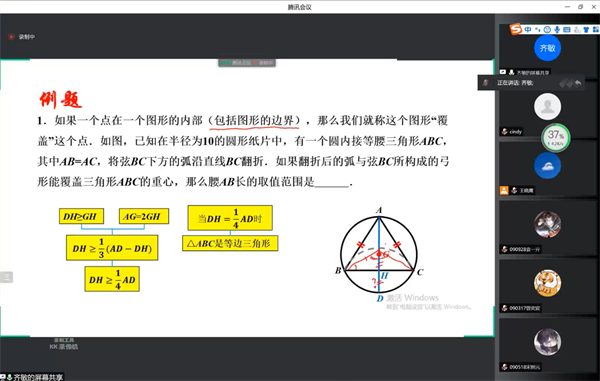Screen dimensions: 600x381
Task: Click muted mic icon beside 090518 name
Action: point(505,367)
